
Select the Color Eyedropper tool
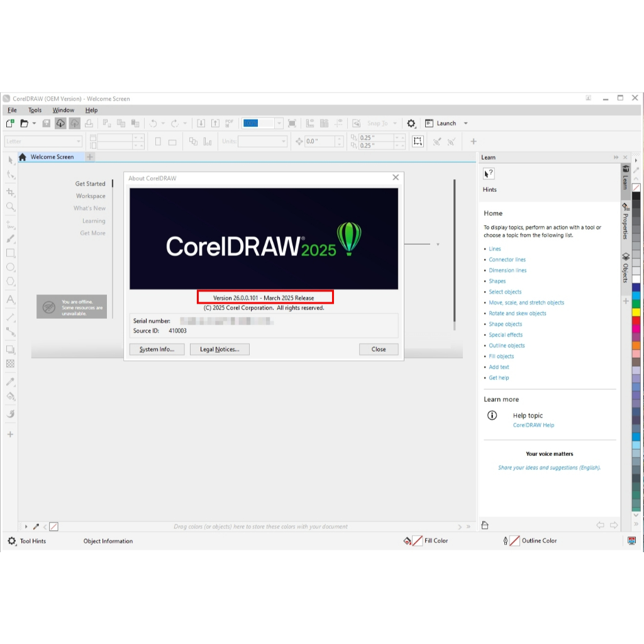click(x=11, y=382)
